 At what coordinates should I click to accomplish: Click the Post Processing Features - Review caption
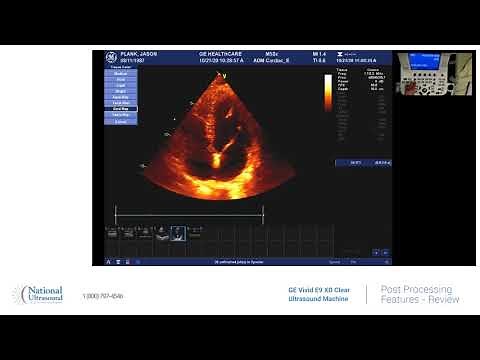coord(420,294)
